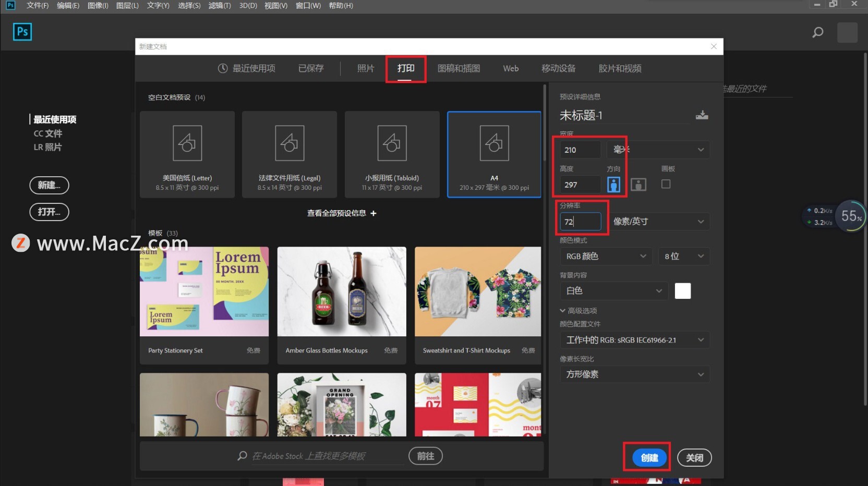Select landscape orientation icon
The height and width of the screenshot is (486, 868).
point(638,185)
